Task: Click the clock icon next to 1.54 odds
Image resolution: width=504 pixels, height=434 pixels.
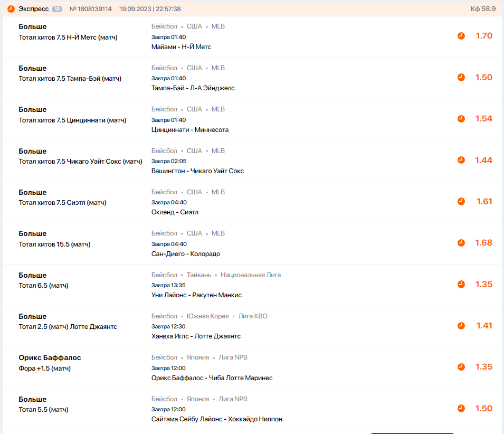Action: (461, 119)
